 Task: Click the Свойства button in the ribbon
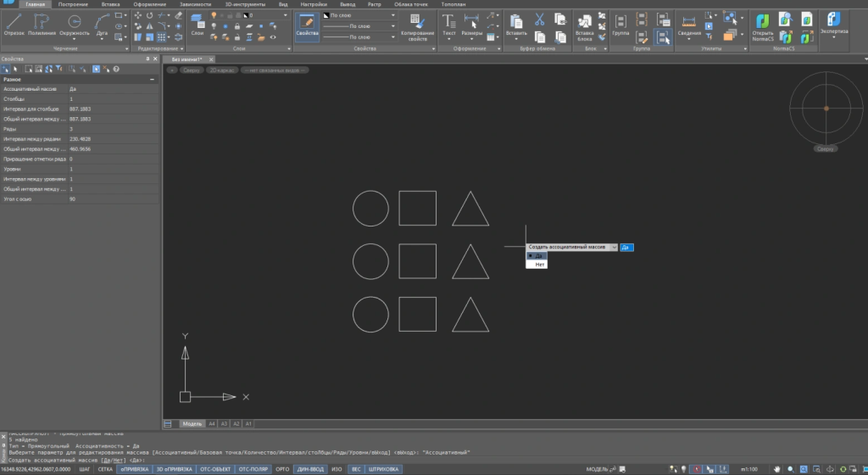307,25
